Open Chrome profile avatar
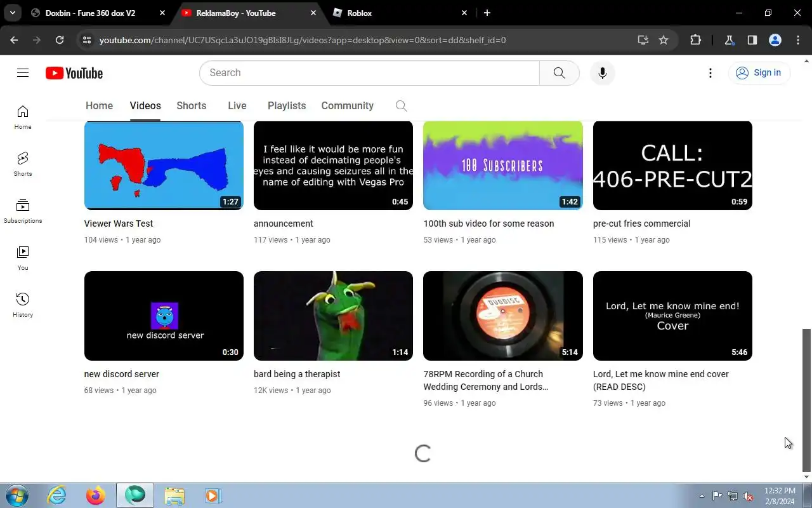The height and width of the screenshot is (508, 812). [775, 40]
